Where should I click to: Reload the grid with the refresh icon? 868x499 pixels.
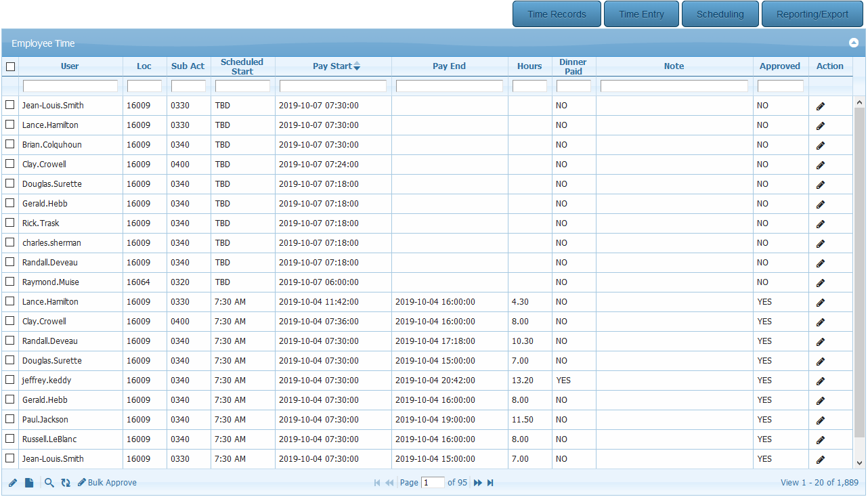point(66,483)
